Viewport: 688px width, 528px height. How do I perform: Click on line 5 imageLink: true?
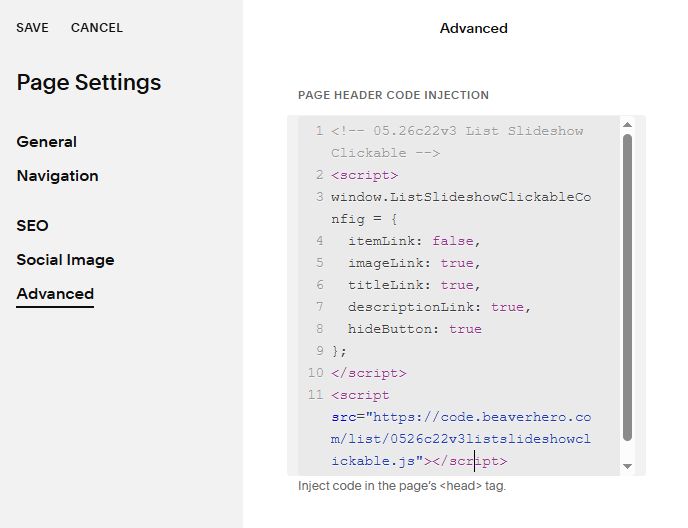(414, 263)
